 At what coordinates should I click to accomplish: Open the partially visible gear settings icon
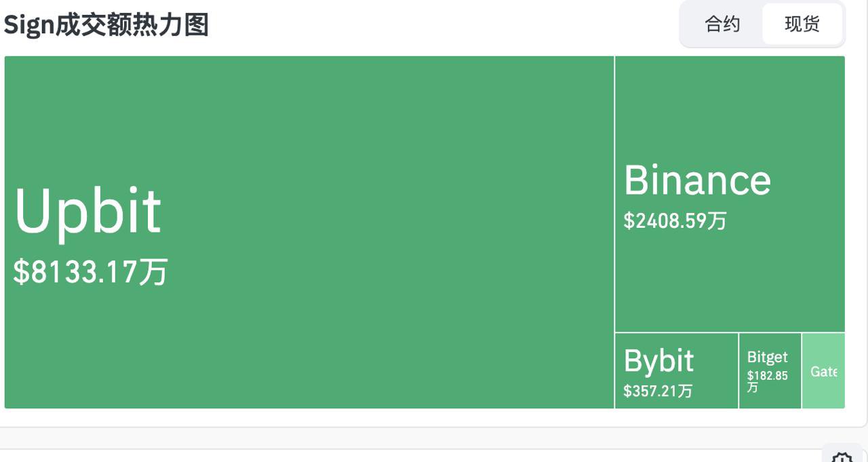842,457
